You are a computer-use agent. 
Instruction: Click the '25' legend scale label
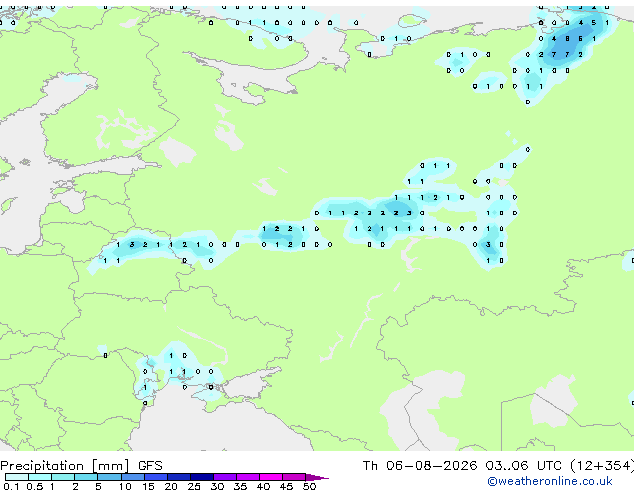(x=194, y=486)
